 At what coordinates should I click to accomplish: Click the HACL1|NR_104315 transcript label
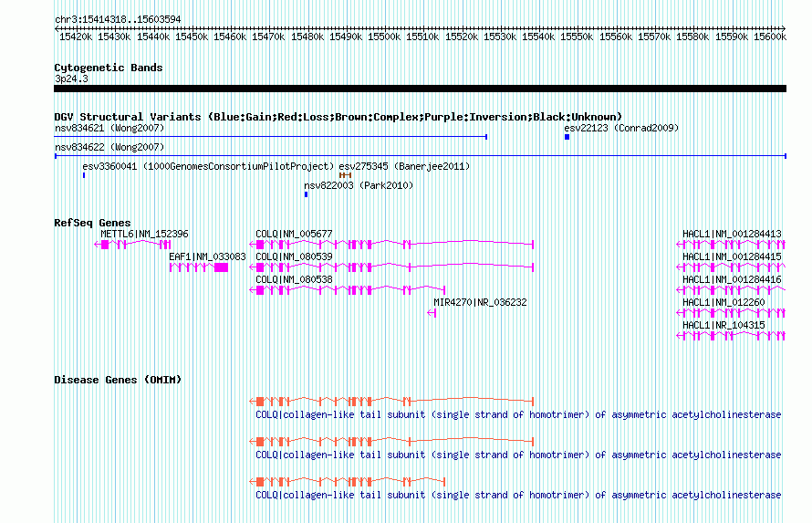coord(724,325)
